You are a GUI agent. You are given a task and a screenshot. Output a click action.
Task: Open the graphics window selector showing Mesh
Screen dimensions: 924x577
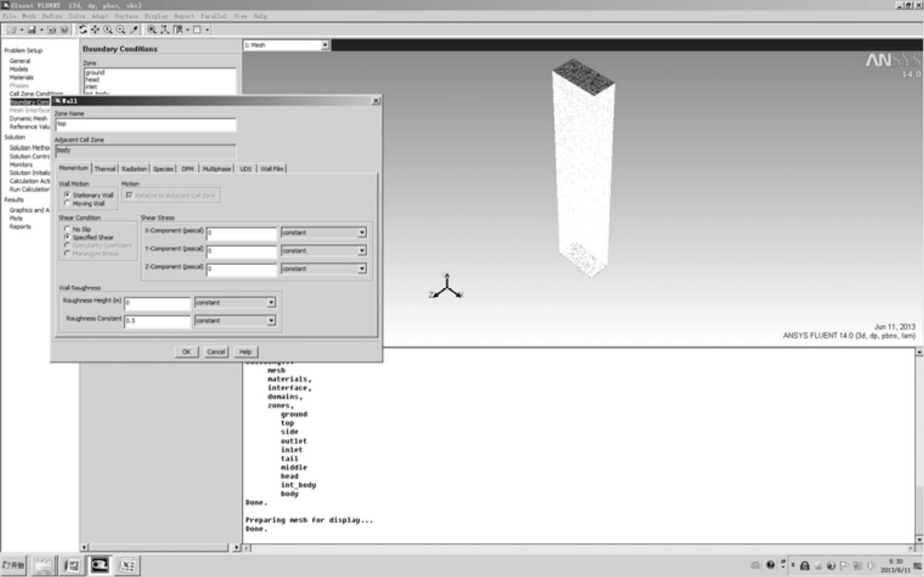[x=286, y=45]
